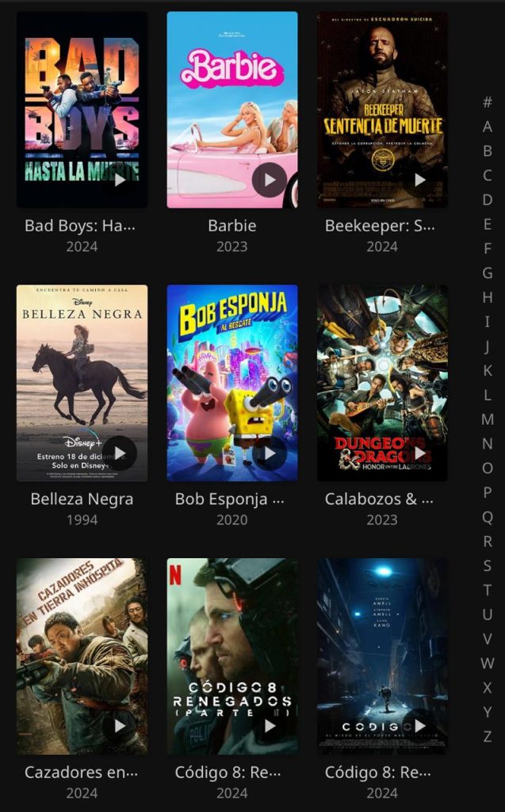This screenshot has width=505, height=812.
Task: Play the Bad Boys: Hasta la Muerte movie
Action: (120, 180)
